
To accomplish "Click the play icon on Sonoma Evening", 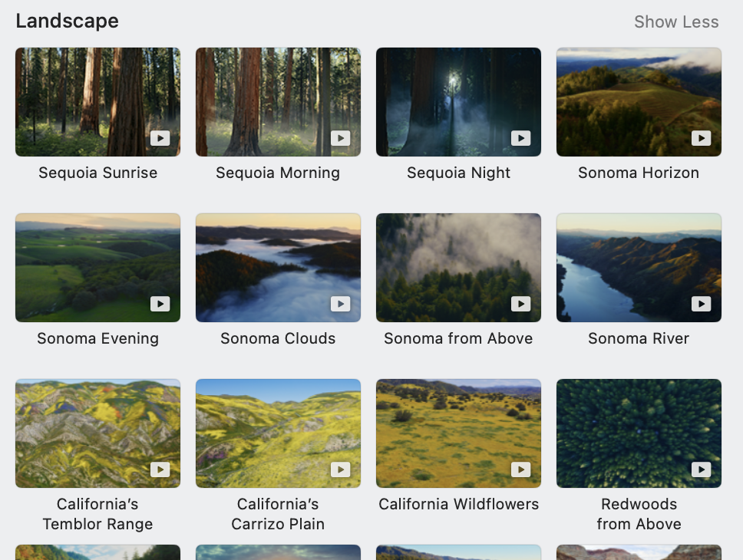I will click(160, 304).
